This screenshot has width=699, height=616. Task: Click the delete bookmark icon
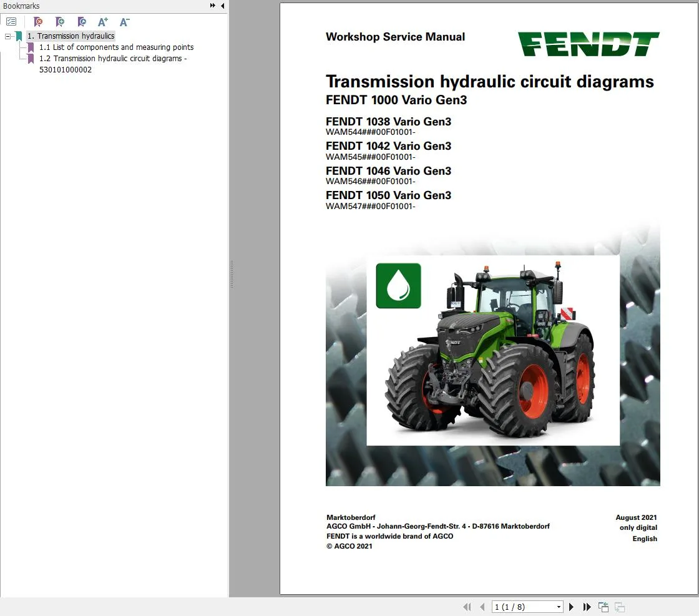point(38,21)
